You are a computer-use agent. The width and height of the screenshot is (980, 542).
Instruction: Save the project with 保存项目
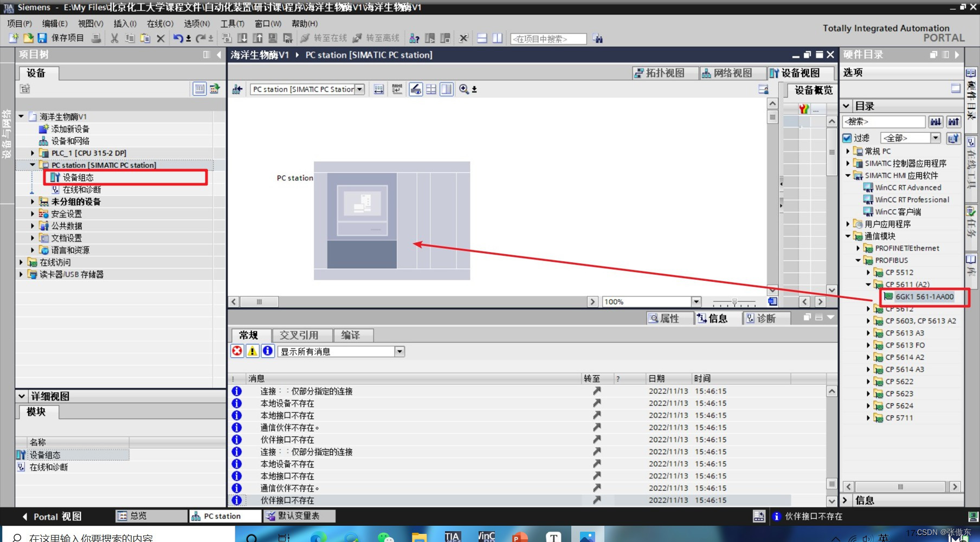60,38
